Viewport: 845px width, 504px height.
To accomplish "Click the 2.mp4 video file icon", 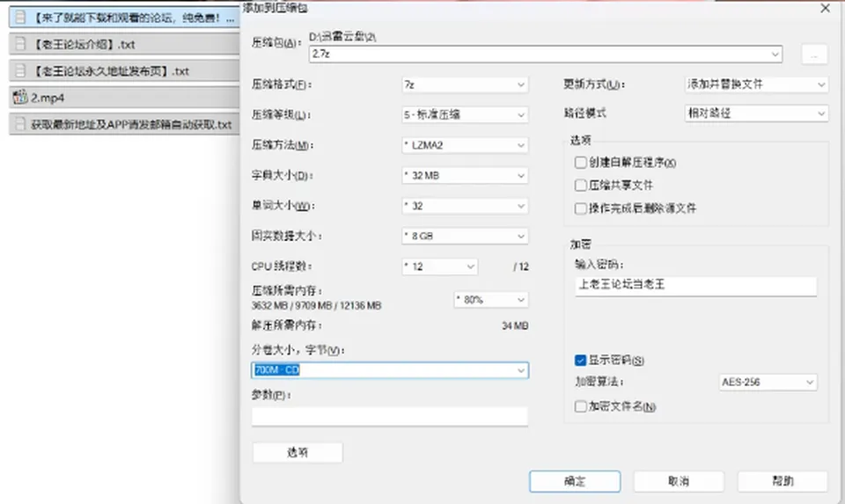I will coord(20,98).
